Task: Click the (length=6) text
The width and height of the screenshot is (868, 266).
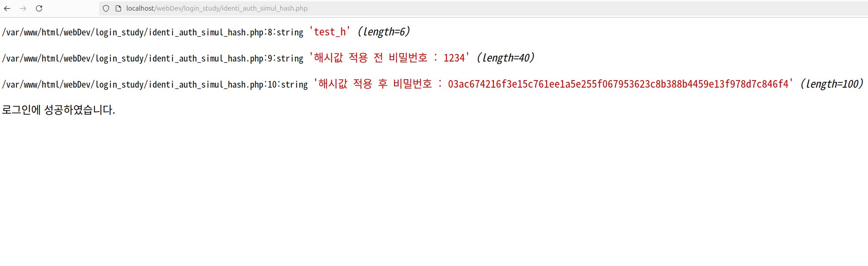Action: click(384, 32)
